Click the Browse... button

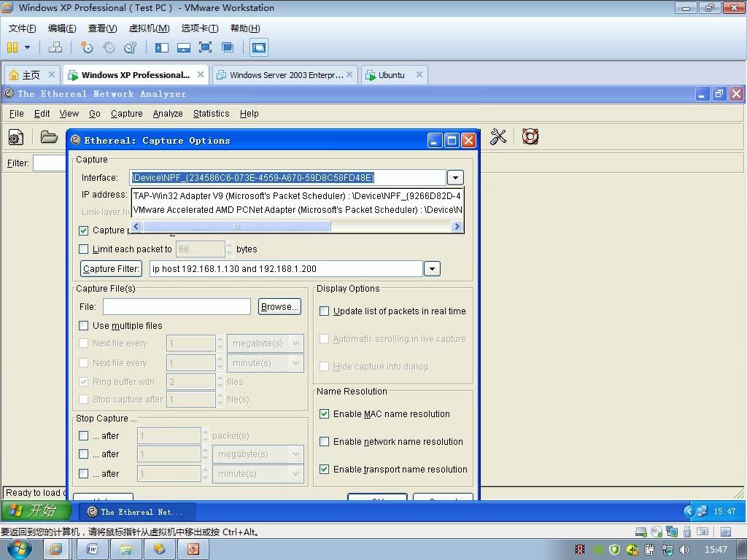coord(279,307)
